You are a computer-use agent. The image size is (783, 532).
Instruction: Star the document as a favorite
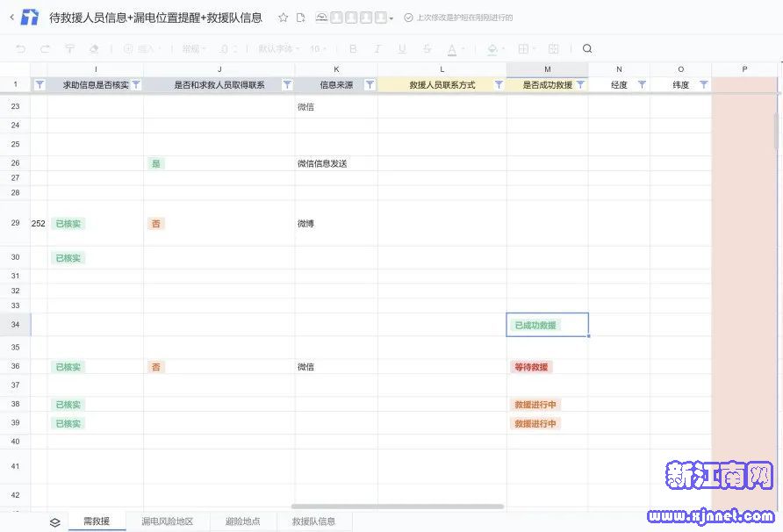click(283, 18)
